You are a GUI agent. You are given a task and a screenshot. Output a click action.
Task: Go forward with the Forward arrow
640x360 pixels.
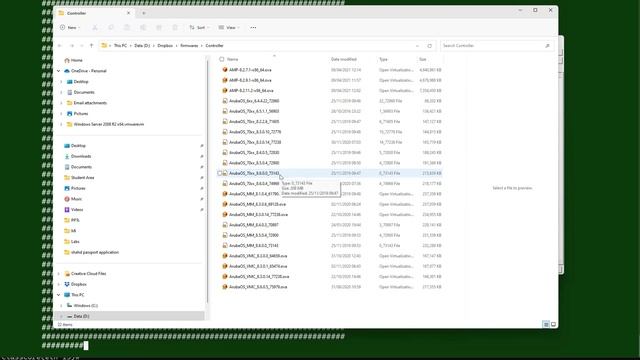72,46
